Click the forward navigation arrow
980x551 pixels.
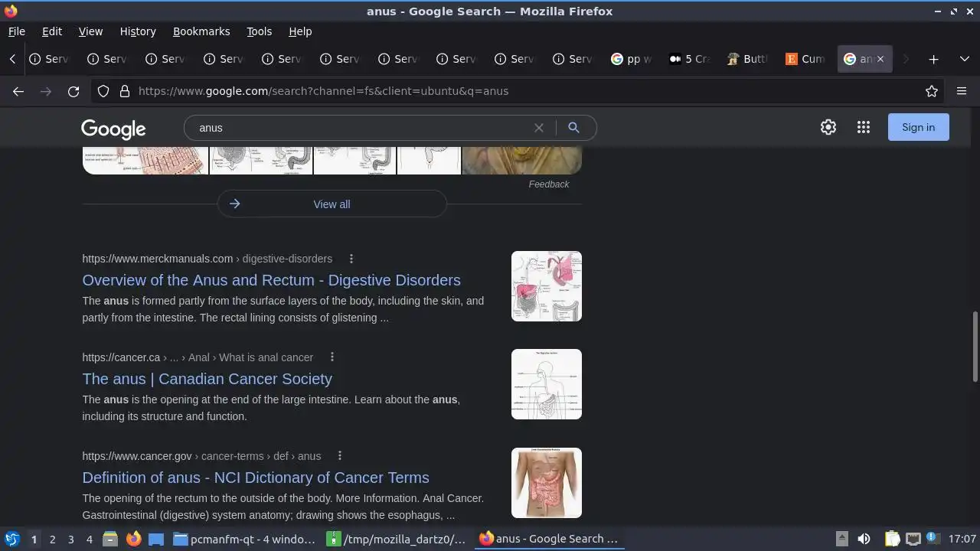click(x=46, y=91)
